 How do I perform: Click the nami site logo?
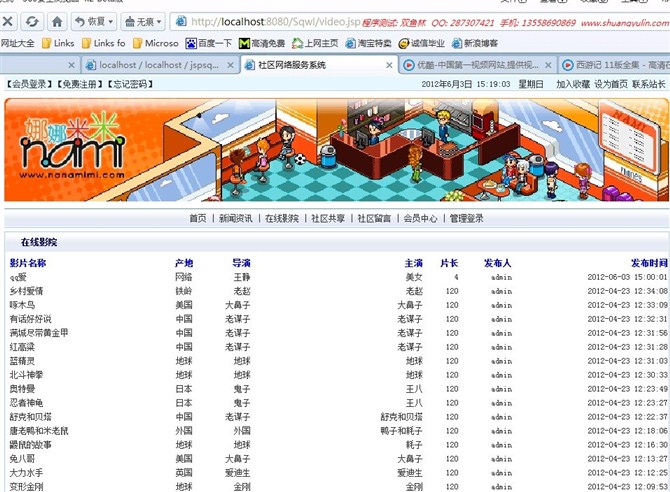[x=73, y=144]
